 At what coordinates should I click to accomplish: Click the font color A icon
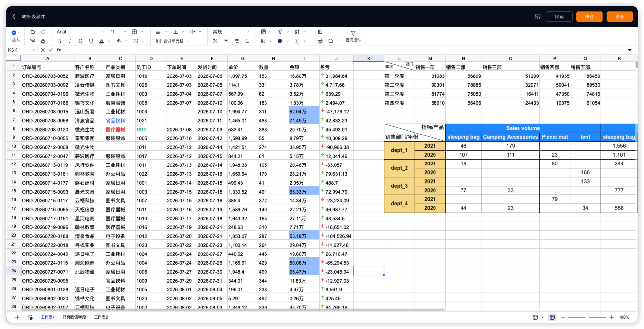click(101, 41)
